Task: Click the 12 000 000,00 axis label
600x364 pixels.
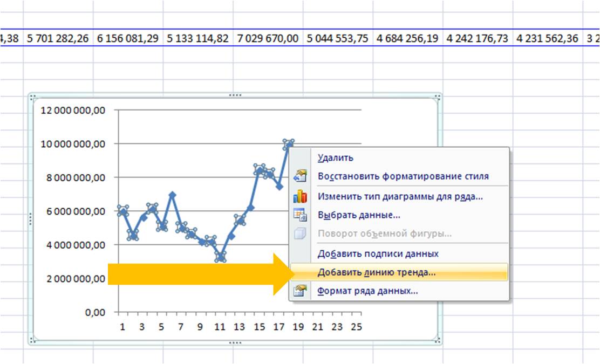Action: [x=73, y=111]
